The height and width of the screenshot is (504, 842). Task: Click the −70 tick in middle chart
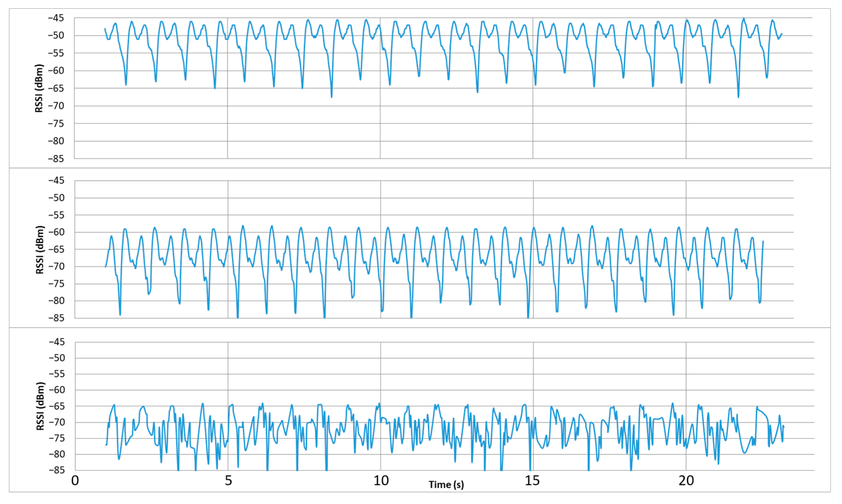56,266
